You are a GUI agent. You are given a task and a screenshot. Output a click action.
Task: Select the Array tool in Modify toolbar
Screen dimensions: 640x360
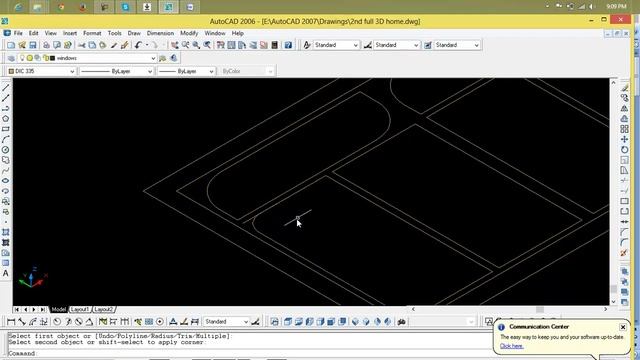point(624,129)
